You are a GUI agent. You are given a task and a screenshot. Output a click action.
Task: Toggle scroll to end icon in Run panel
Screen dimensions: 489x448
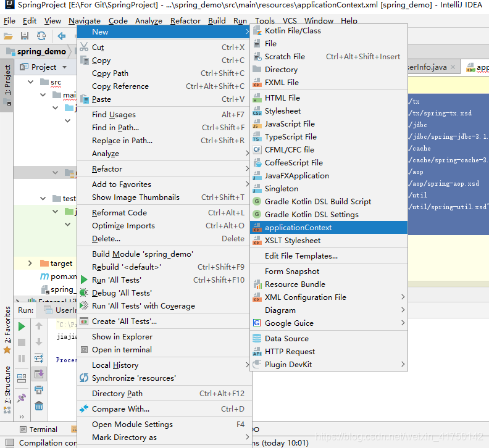[39, 374]
